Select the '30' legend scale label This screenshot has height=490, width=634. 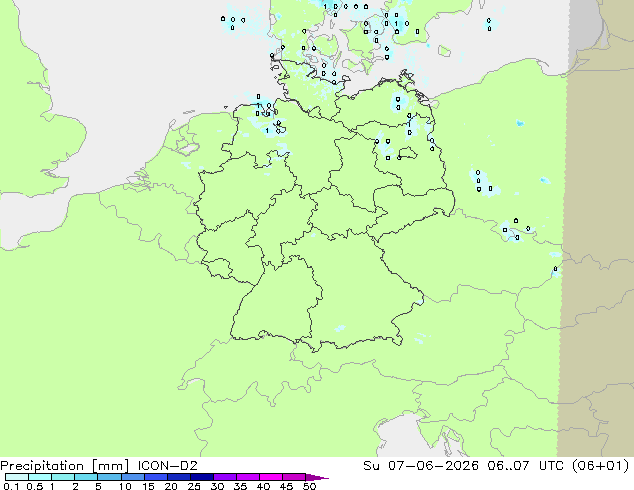click(217, 486)
